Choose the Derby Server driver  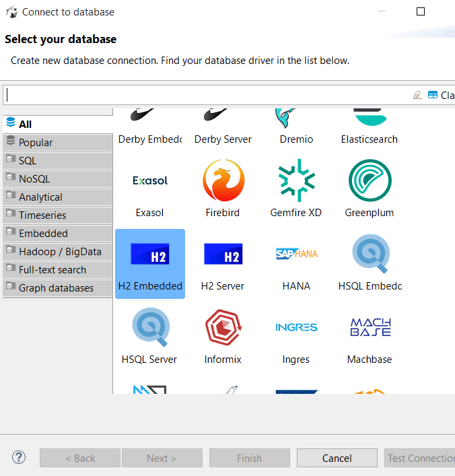(223, 127)
